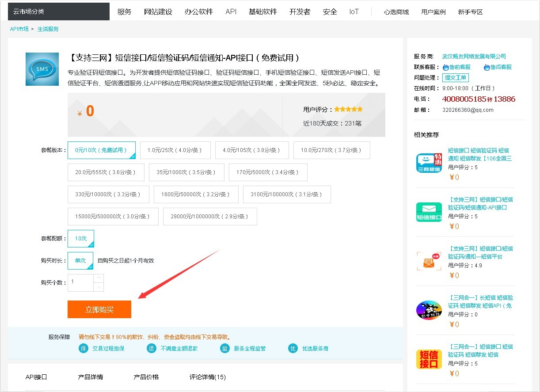Select the 4.0元/105次 package
The height and width of the screenshot is (392, 540).
pos(252,150)
